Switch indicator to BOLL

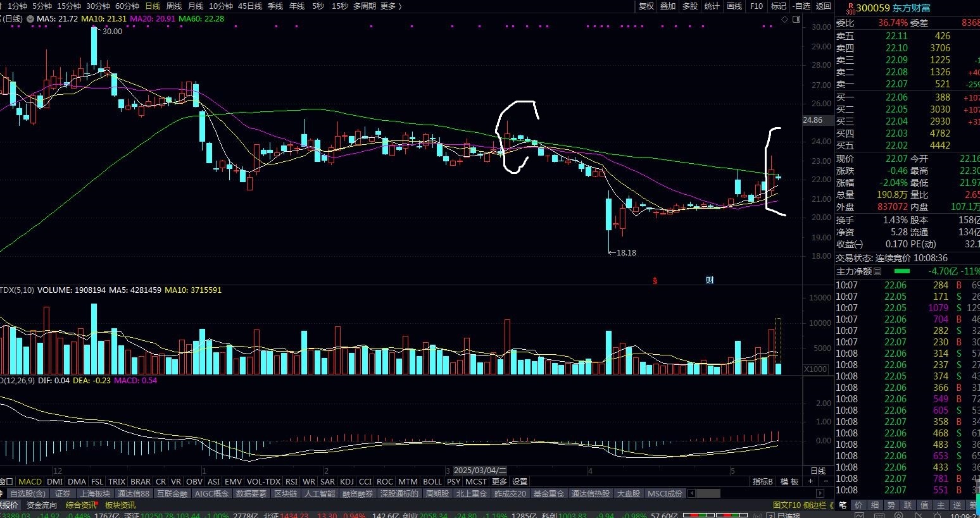(432, 481)
